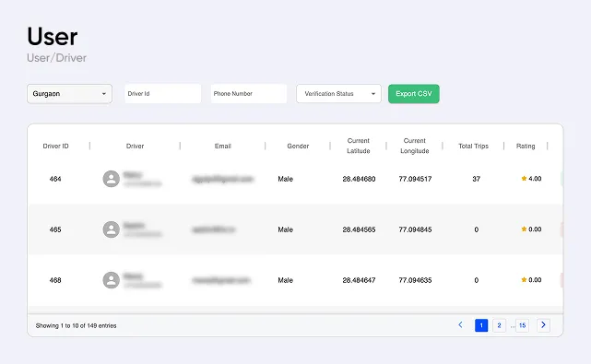Select pagination page 2
The image size is (591, 364).
[499, 325]
